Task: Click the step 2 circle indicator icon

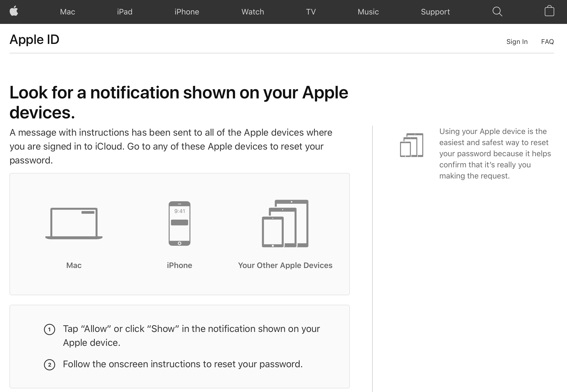Action: pos(49,364)
